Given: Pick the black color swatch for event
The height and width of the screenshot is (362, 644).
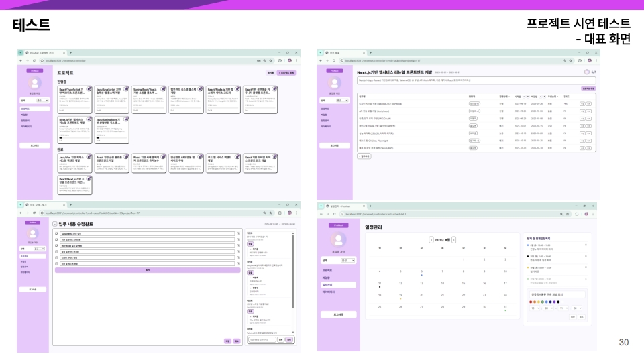Looking at the screenshot, I should pos(558,302).
